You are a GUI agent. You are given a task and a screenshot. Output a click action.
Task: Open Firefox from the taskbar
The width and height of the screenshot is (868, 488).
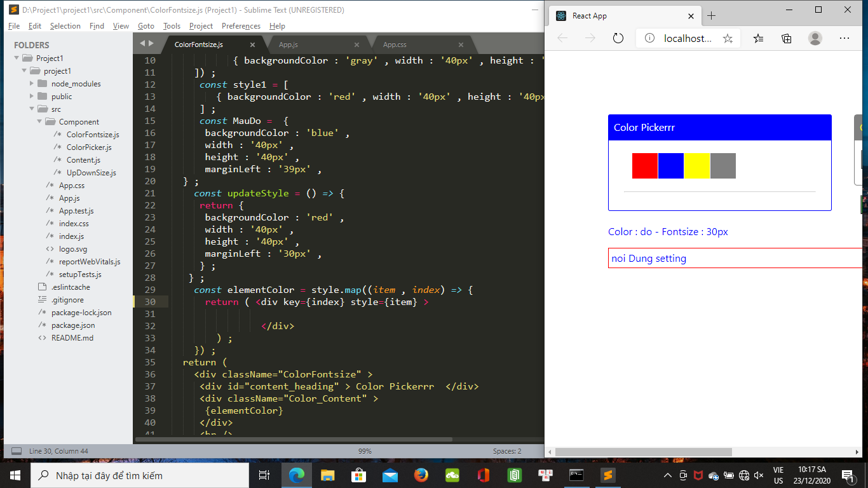(421, 475)
